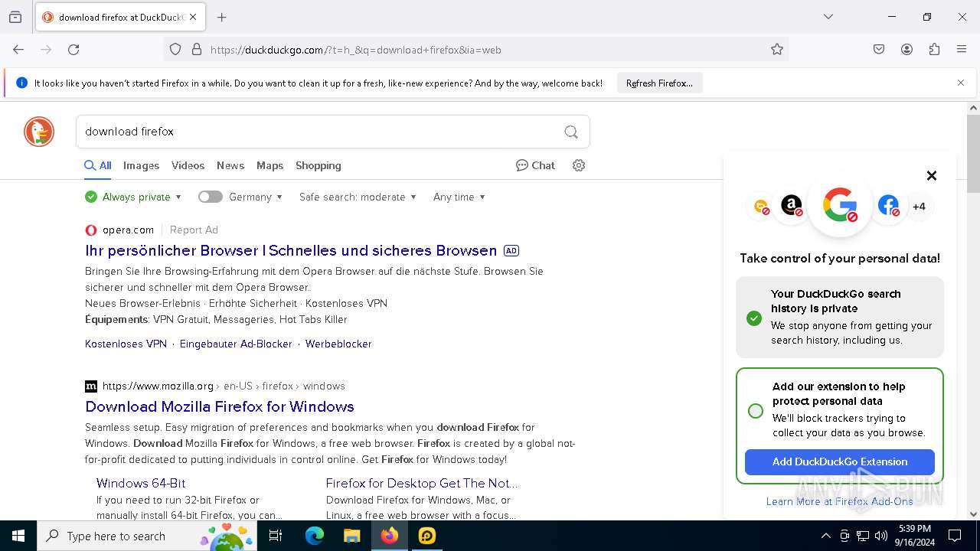The width and height of the screenshot is (980, 551).
Task: Open the Firefox application menu
Action: (962, 50)
